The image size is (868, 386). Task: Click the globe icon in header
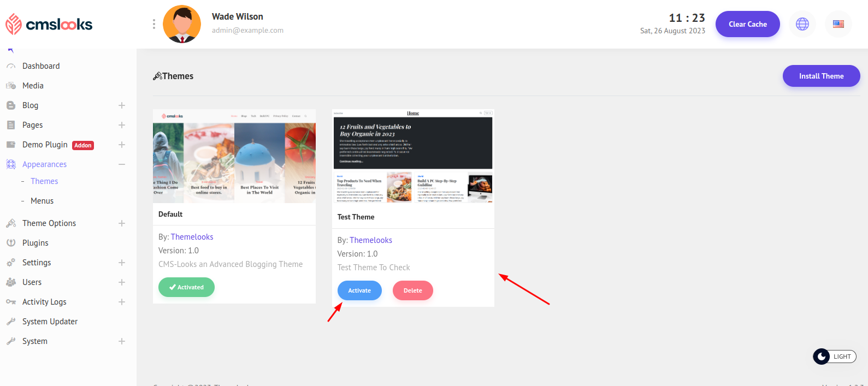(x=802, y=24)
